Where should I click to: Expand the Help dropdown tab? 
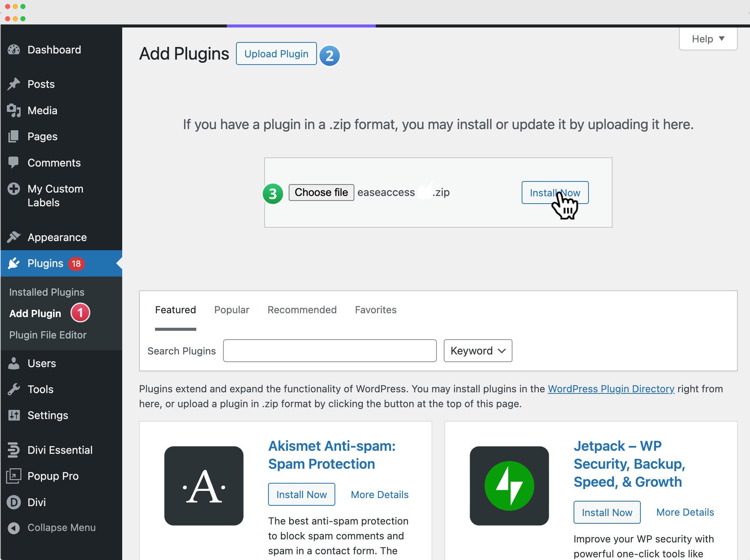(x=708, y=39)
